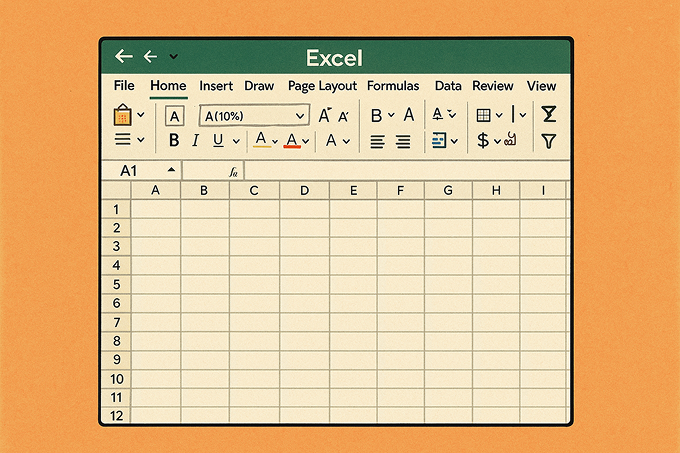Viewport: 680px width, 453px height.
Task: Select column A header
Action: tap(155, 190)
